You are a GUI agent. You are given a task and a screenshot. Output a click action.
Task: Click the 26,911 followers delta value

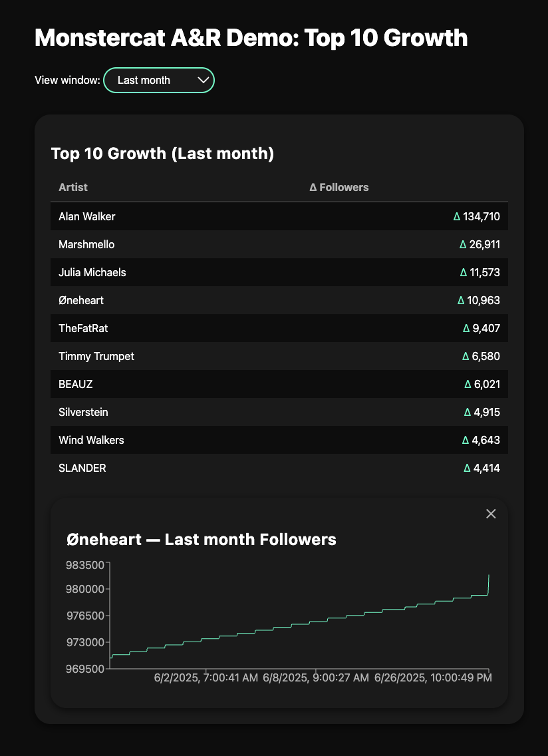point(479,244)
